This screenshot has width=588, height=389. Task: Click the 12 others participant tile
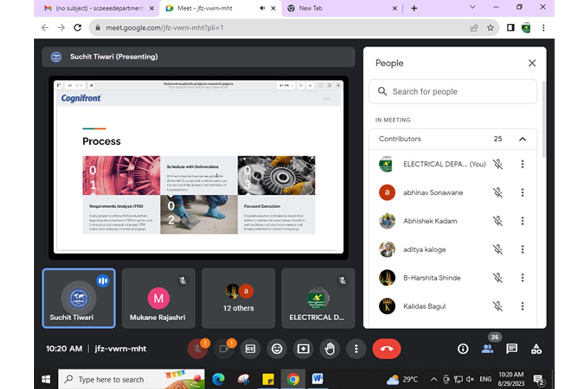tap(238, 298)
